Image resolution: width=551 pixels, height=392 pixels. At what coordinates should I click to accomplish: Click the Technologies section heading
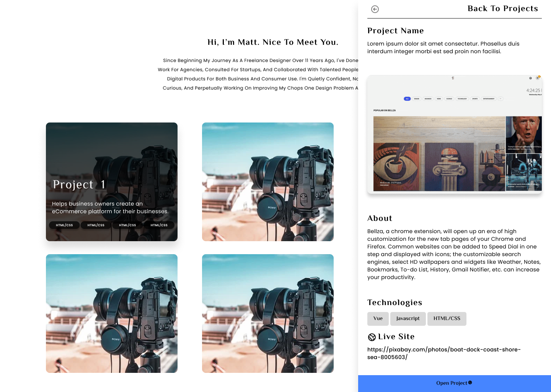(x=395, y=302)
